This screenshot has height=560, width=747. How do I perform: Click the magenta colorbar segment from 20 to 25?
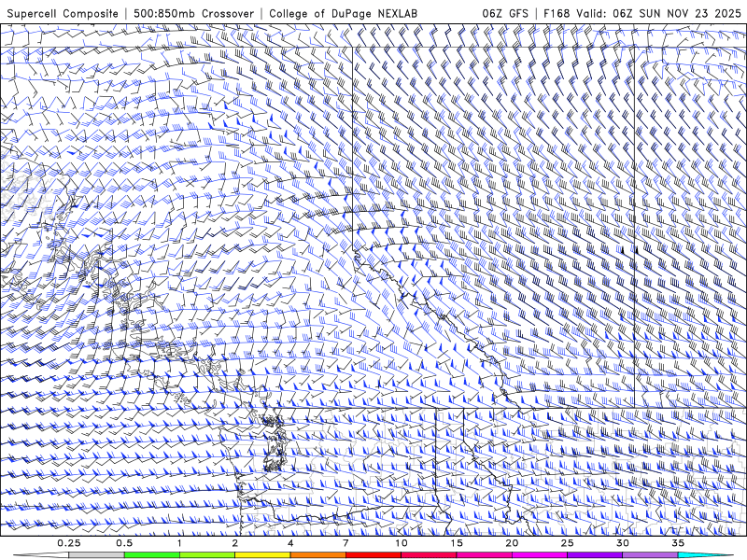540,555
